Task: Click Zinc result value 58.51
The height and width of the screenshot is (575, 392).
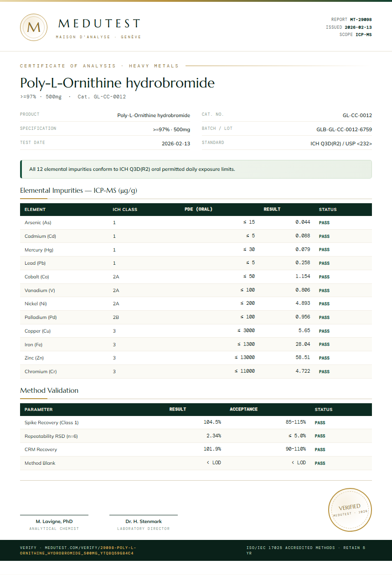Action: 303,358
